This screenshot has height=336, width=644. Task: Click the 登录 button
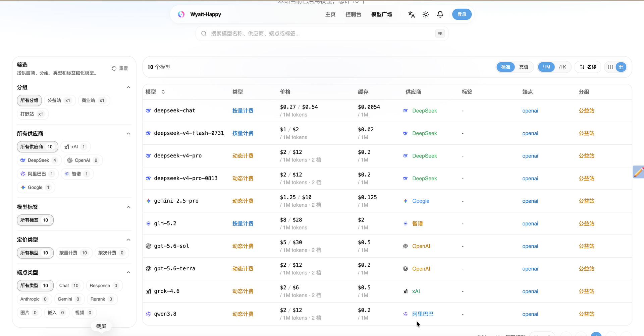pyautogui.click(x=462, y=14)
